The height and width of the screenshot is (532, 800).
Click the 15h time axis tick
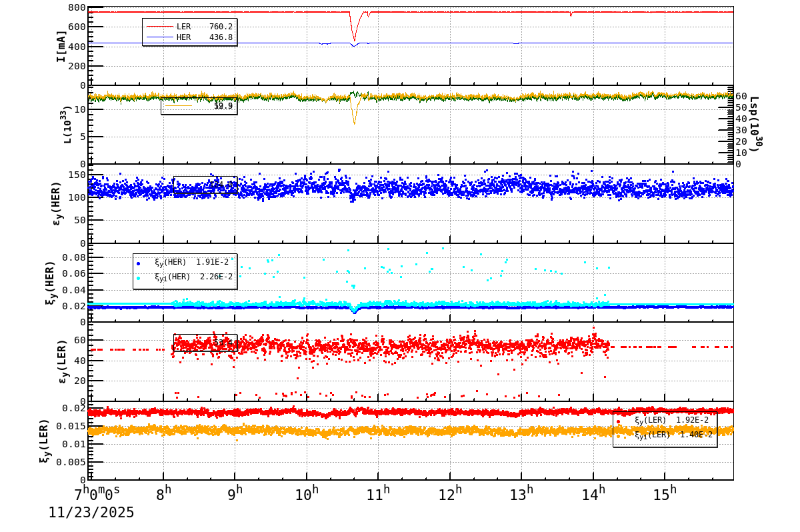click(x=665, y=493)
